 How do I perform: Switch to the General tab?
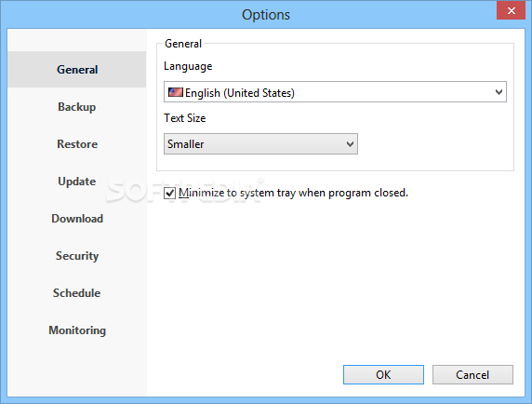point(77,70)
